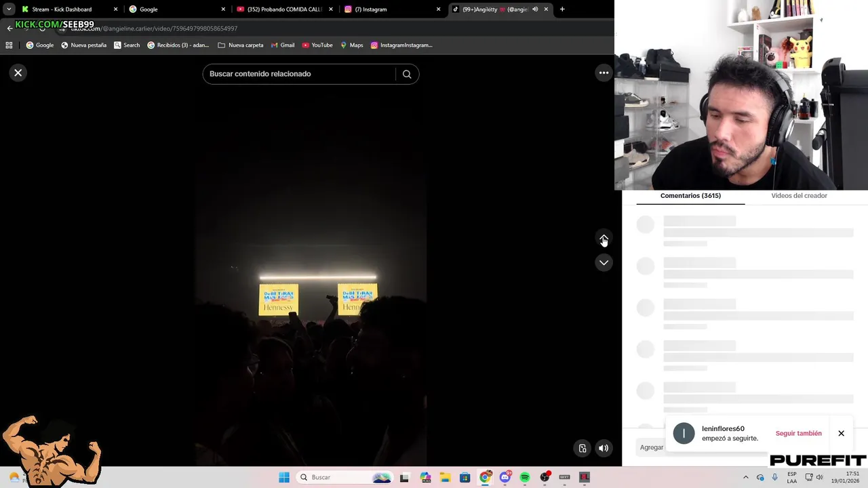Toggle the auto-scroll icon beside volume
Image resolution: width=868 pixels, height=488 pixels.
click(582, 448)
